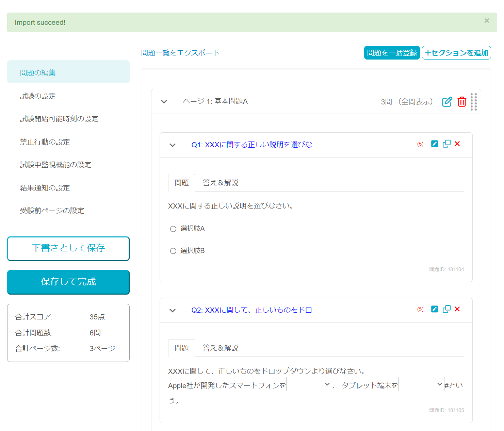Click the 合計スコア 35点 value
The width and height of the screenshot is (504, 431).
97,317
